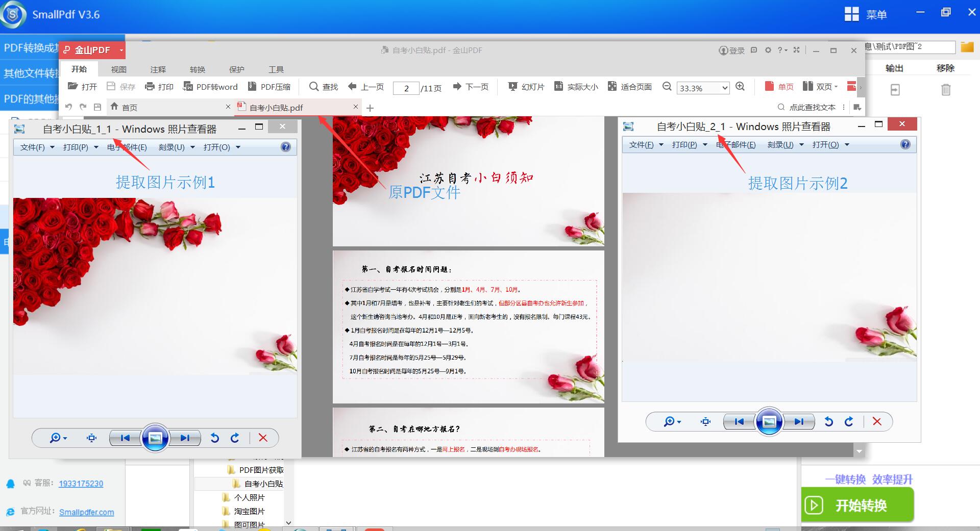This screenshot has height=531, width=980.
Task: Expand the 文件(F) menu in left photo viewer
Action: click(37, 147)
